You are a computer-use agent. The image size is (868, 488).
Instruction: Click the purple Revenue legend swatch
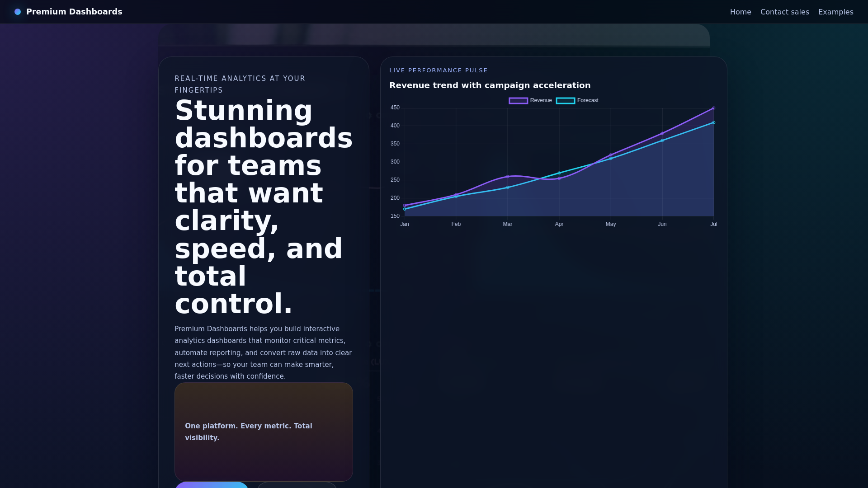[x=519, y=101]
